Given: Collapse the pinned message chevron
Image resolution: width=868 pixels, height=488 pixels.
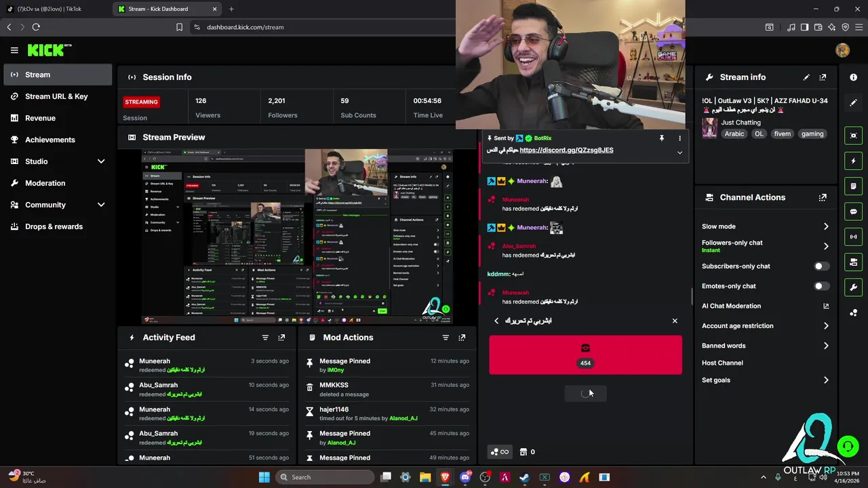Looking at the screenshot, I should tap(679, 152).
